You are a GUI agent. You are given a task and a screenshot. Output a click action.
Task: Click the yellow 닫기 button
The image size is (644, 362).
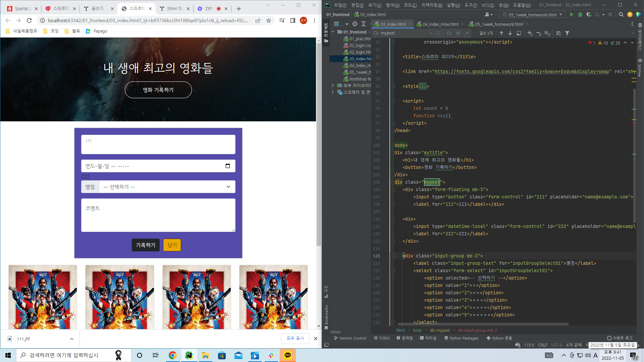(172, 245)
